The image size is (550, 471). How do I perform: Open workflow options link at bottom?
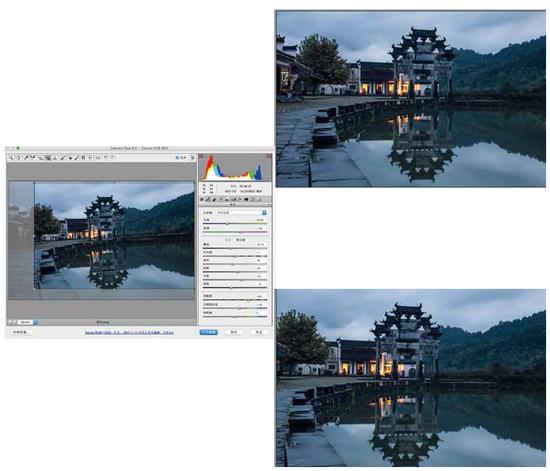(129, 332)
